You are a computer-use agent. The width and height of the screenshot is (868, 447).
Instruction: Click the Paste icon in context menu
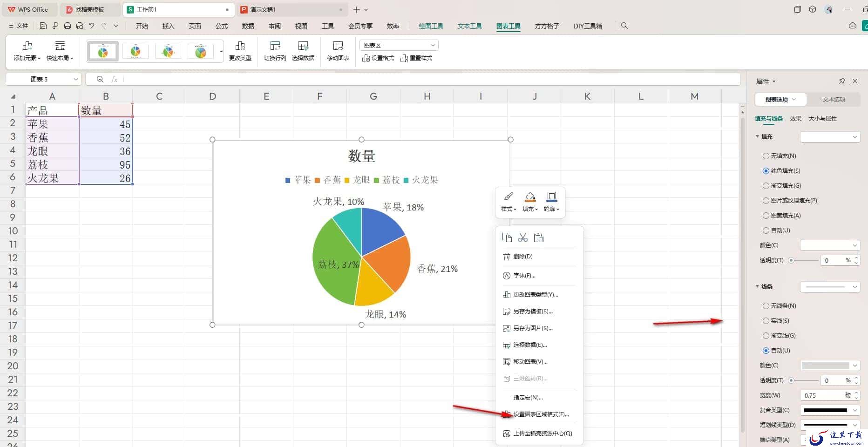539,238
